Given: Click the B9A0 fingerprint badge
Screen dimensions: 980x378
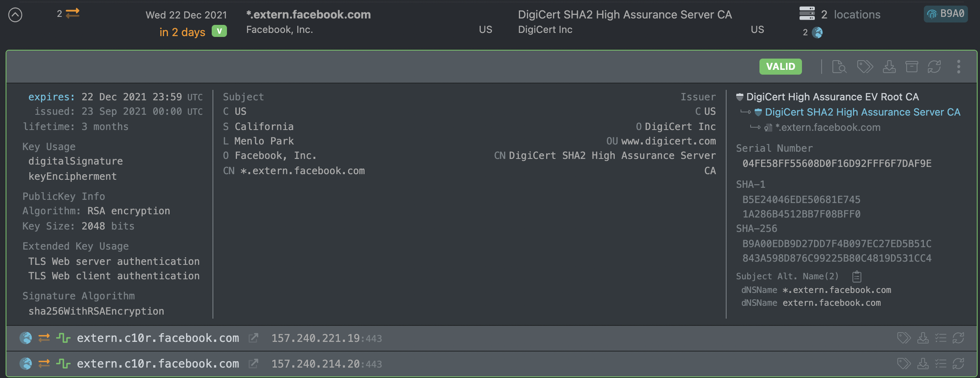Looking at the screenshot, I should point(946,14).
